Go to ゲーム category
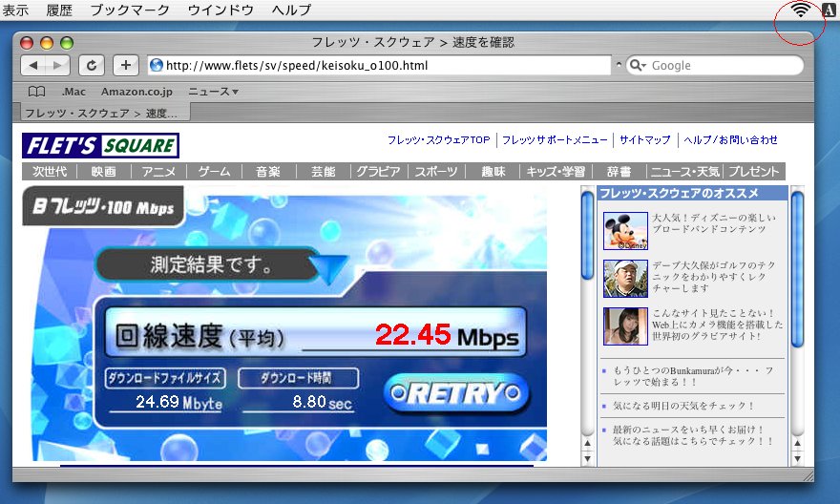Image resolution: width=840 pixels, height=504 pixels. (214, 172)
